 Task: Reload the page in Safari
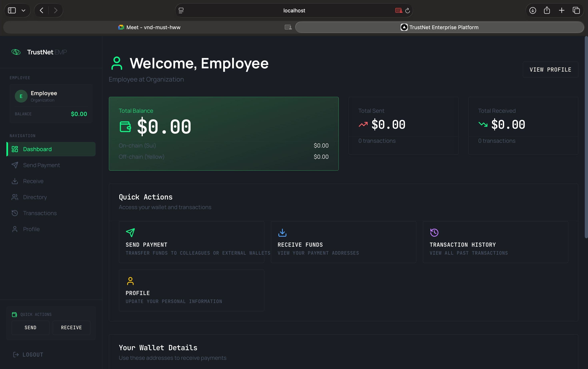[x=407, y=10]
